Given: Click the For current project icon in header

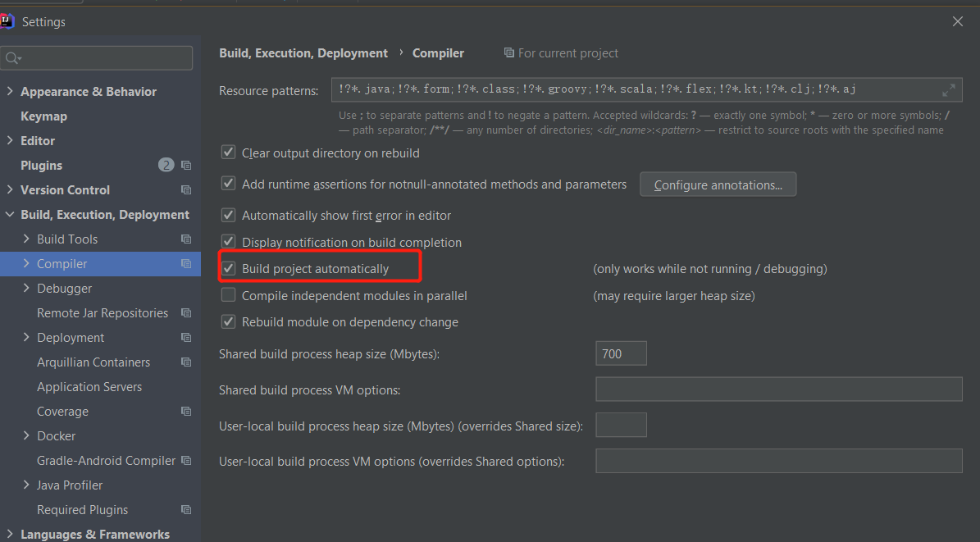Looking at the screenshot, I should click(508, 52).
